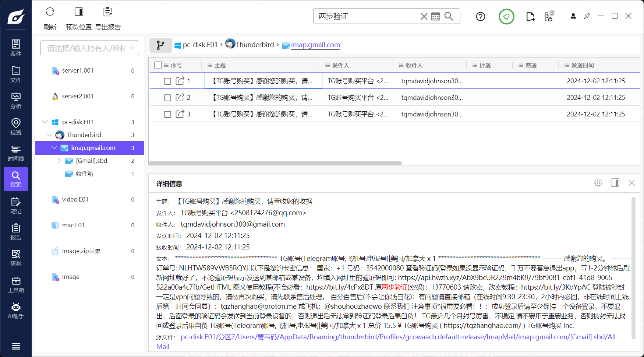Open the AI助手 assistant sidebar icon
The image size is (644, 357).
pos(16,311)
